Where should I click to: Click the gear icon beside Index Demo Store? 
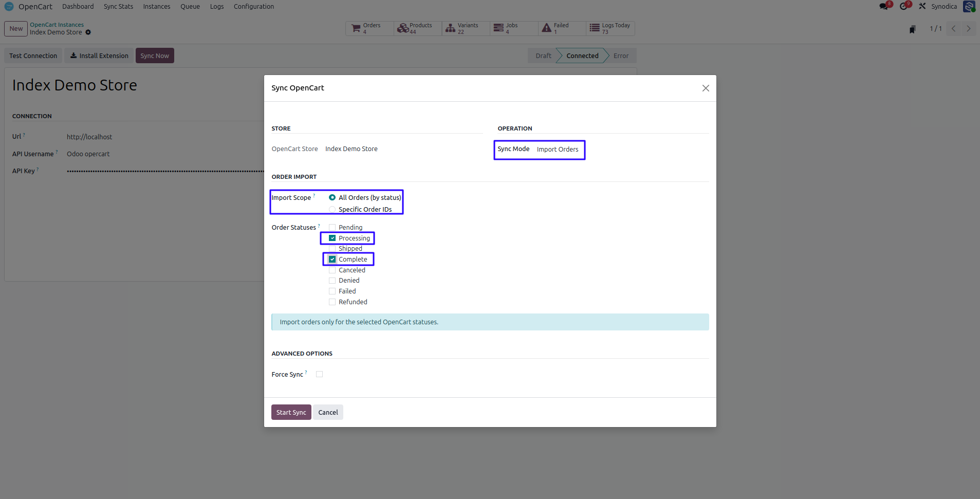pos(88,32)
